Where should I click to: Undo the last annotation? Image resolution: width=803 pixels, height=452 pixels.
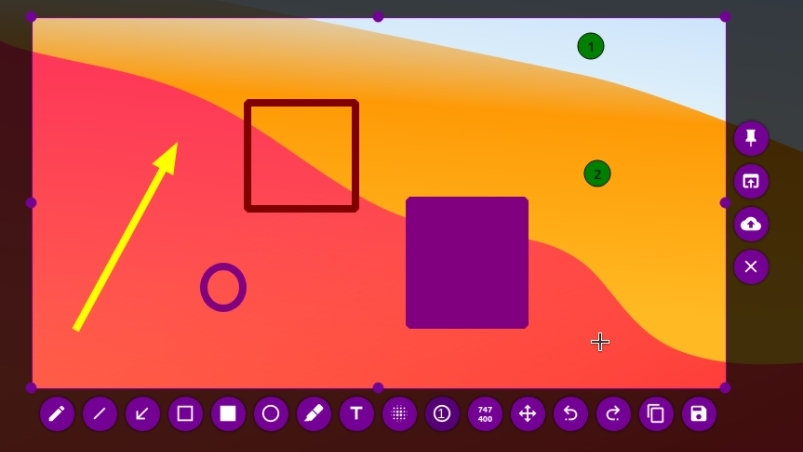coord(570,414)
